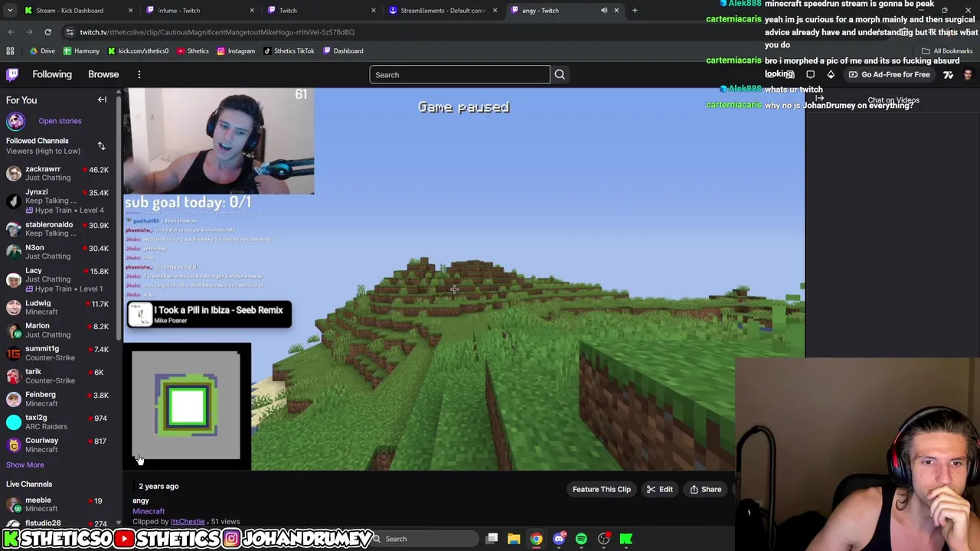Submit search with the magnifier icon
The image size is (980, 551).
coord(560,74)
